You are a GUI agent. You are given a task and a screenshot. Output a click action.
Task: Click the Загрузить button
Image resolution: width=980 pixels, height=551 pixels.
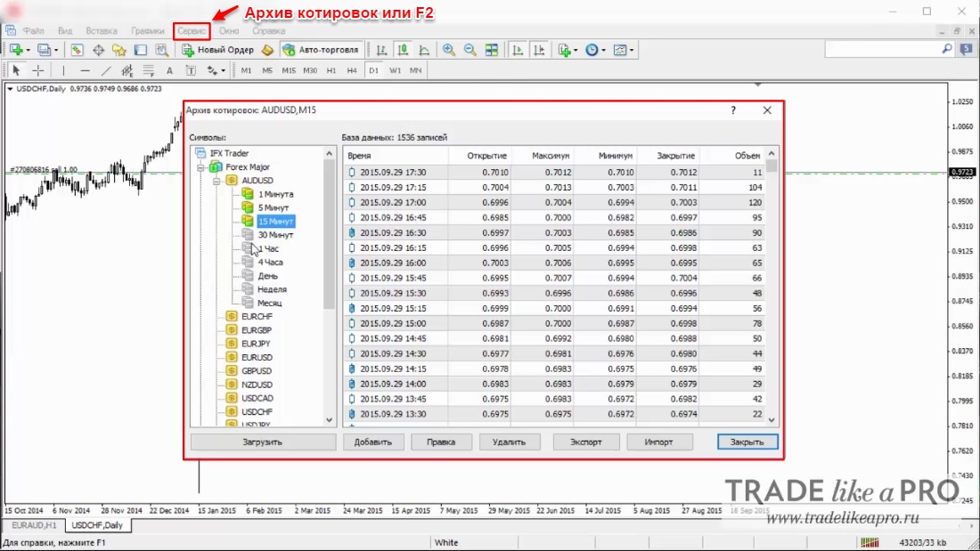tap(263, 442)
